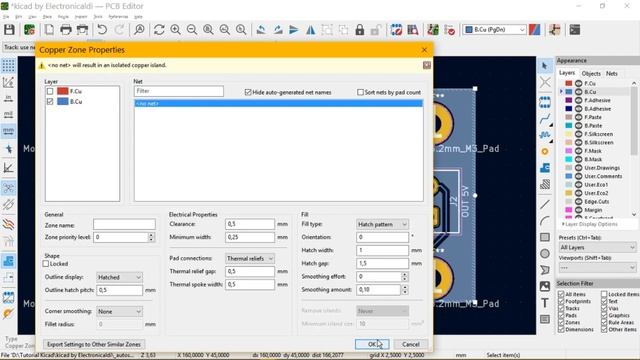Expand Layer Display Options

(589, 224)
